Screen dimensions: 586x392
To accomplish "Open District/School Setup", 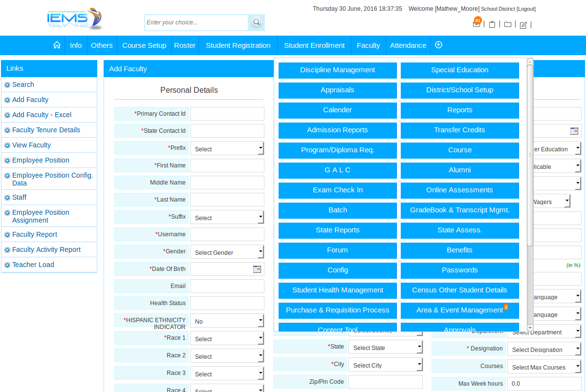I will tap(460, 90).
